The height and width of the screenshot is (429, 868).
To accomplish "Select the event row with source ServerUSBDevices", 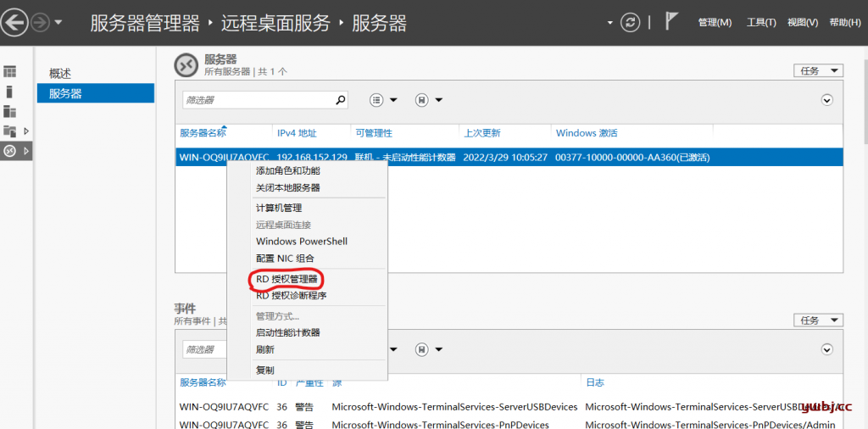I will point(509,407).
